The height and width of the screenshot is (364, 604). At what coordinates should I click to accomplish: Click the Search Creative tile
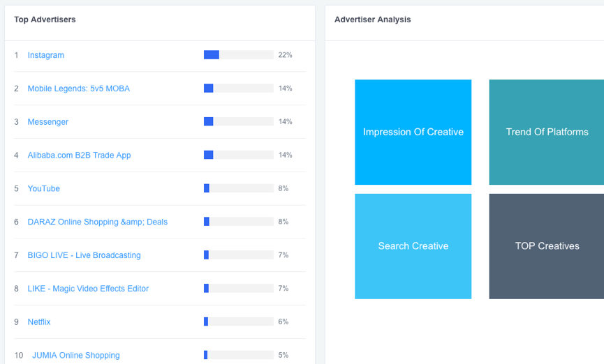(413, 246)
